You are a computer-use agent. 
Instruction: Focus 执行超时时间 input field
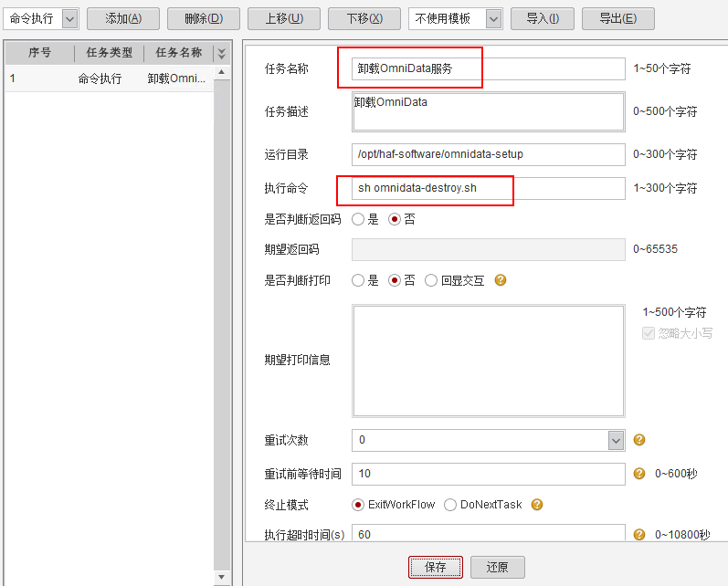pyautogui.click(x=488, y=534)
